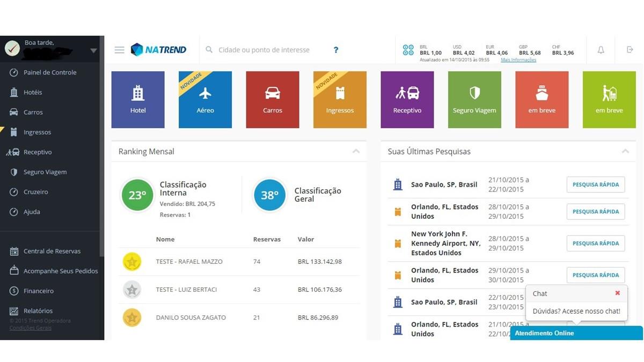Collapse the Suas Últimas Pesquisas panel
Screen dimensions: 644x362
625,152
